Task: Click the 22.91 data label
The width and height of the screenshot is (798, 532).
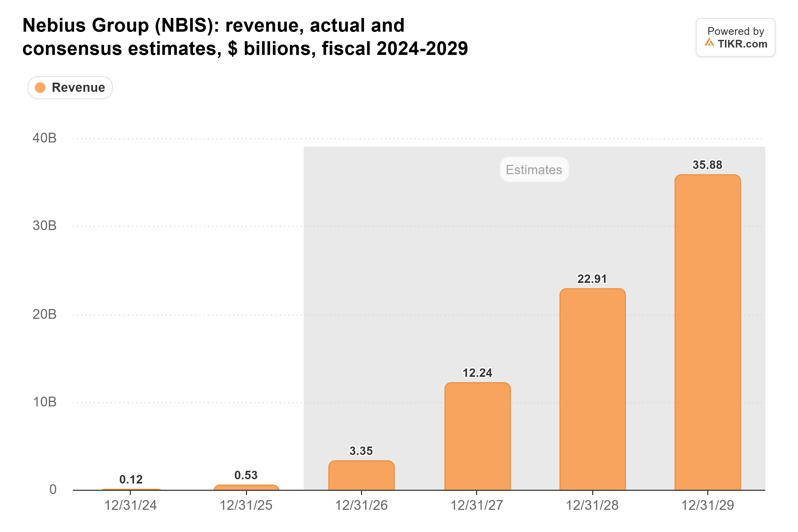Action: [x=592, y=279]
